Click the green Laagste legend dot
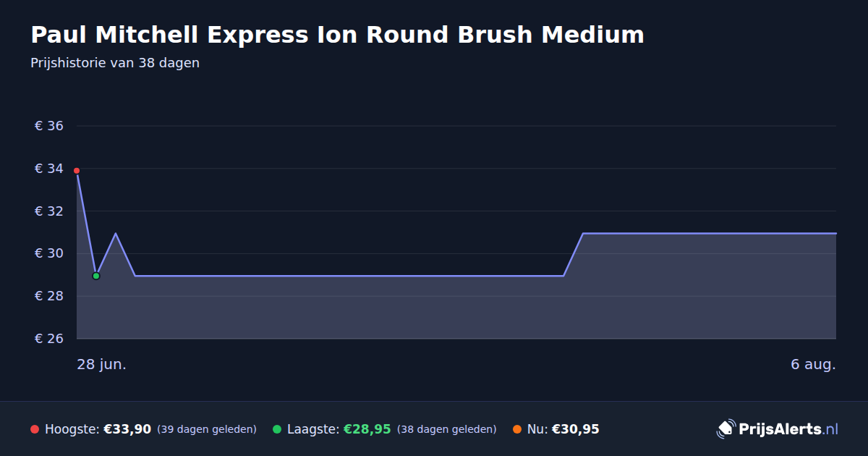 pos(277,429)
